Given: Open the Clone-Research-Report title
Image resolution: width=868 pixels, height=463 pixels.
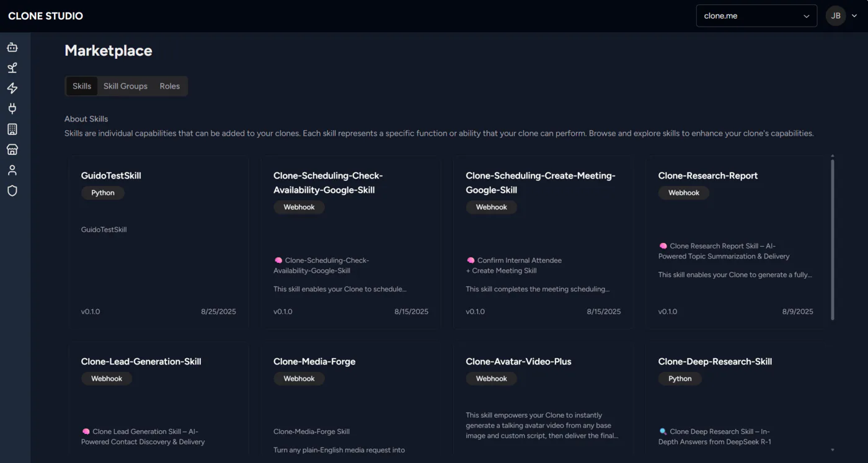Looking at the screenshot, I should pos(708,175).
